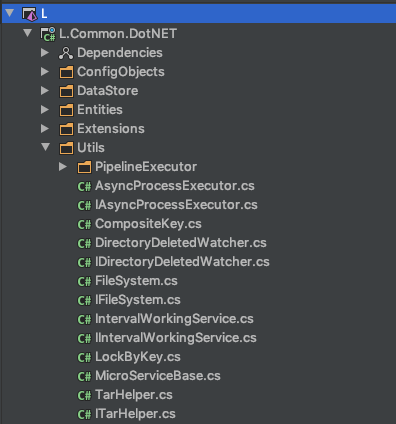Screen dimensions: 396x424
Task: Click the C# icon of TarHelper.cs
Action: click(x=84, y=396)
